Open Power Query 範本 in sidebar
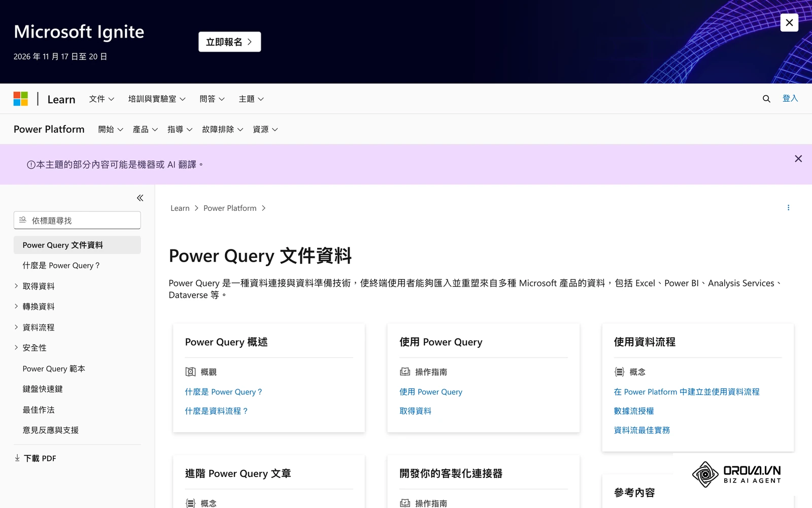This screenshot has height=508, width=812. point(54,369)
